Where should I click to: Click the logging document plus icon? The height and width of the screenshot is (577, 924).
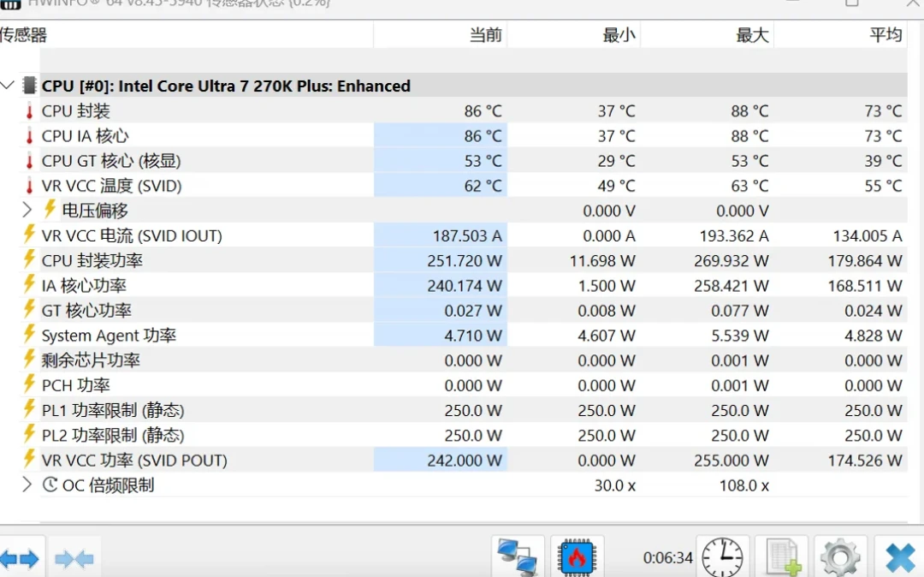tap(783, 557)
